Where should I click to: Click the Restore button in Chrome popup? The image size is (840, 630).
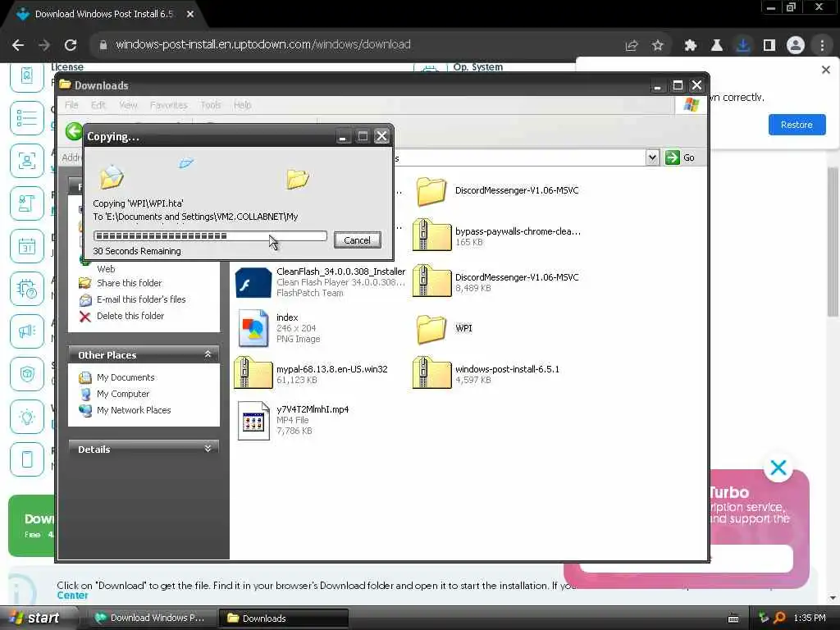coord(797,125)
